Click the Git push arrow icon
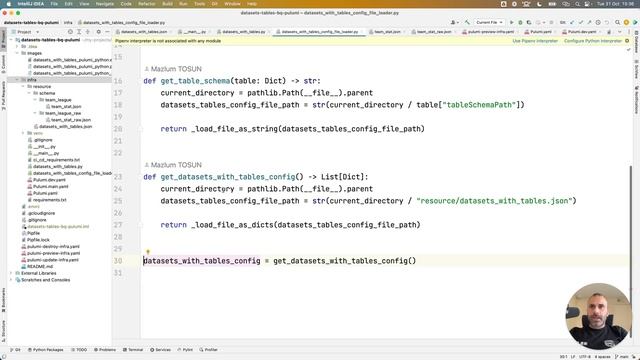 589,22
